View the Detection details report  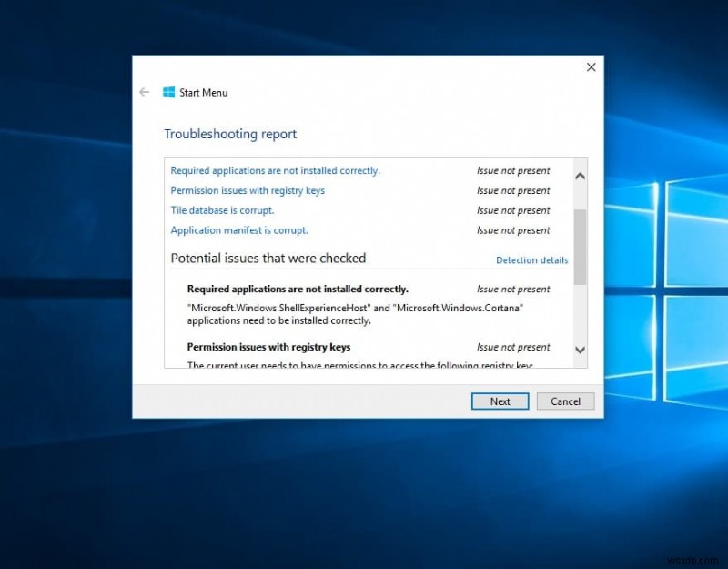point(531,259)
